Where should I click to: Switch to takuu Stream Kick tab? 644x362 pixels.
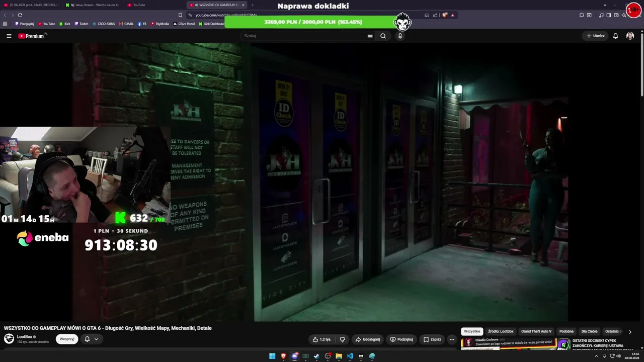tap(93, 5)
